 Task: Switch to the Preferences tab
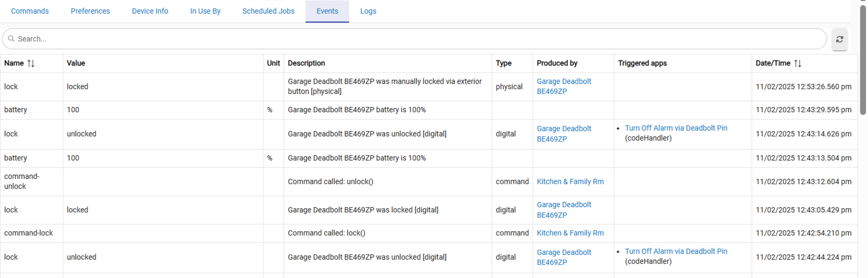90,11
